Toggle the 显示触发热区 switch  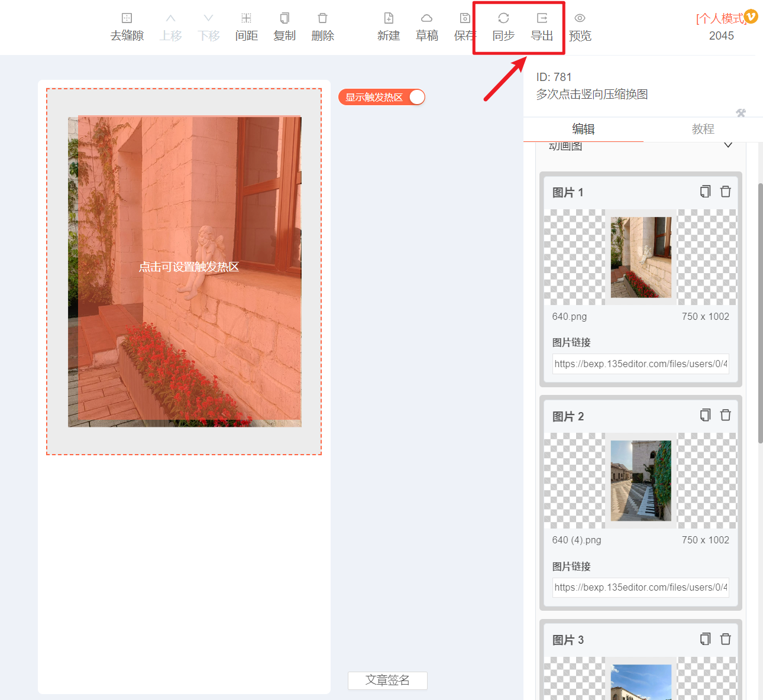point(381,97)
